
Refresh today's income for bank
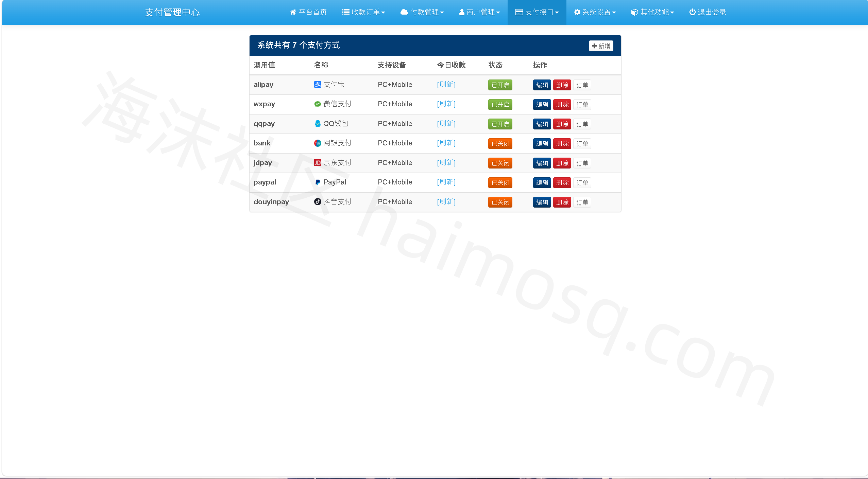click(x=446, y=143)
